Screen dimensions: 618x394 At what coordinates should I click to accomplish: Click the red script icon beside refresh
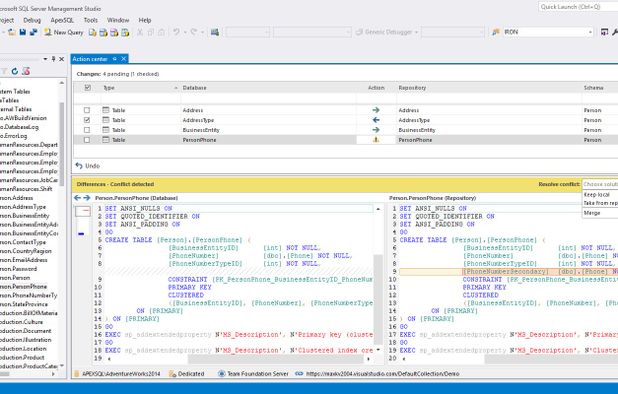(26, 71)
